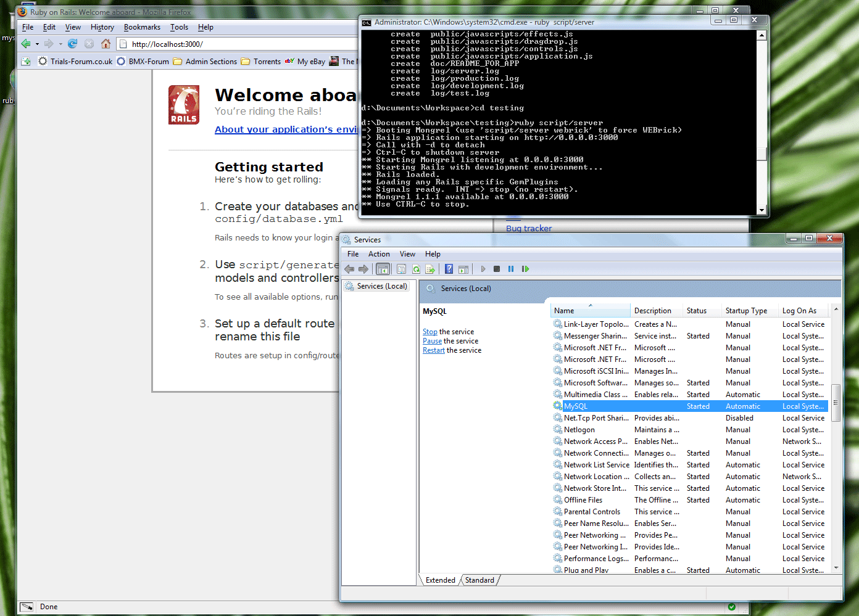Click the Rails logo image
This screenshot has width=859, height=616.
184,105
